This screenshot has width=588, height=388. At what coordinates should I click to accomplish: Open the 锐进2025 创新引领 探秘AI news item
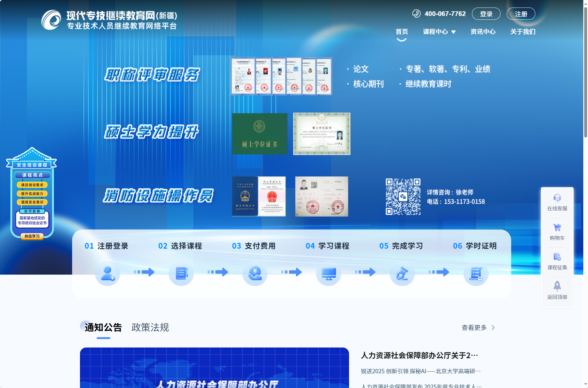point(421,371)
